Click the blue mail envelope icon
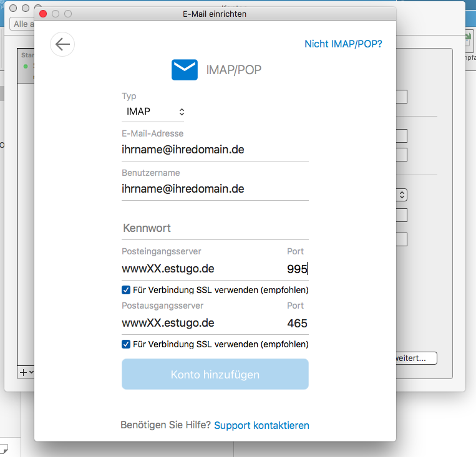 [185, 70]
